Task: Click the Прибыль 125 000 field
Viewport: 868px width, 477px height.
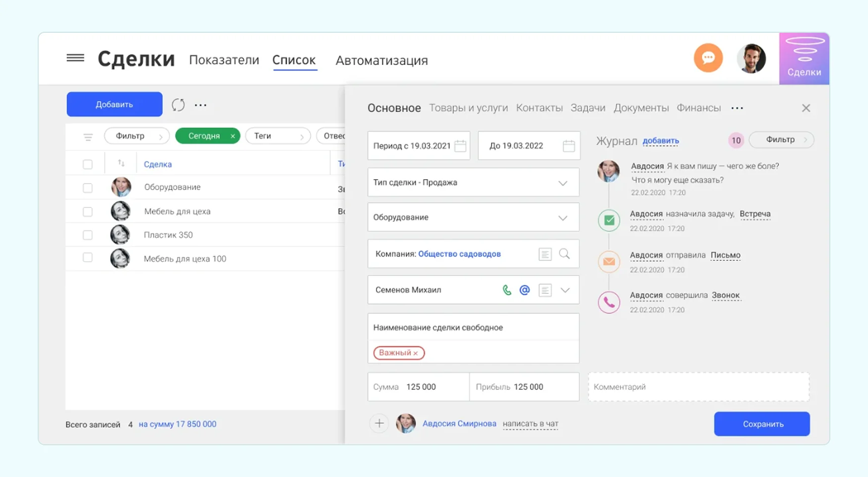Action: [524, 387]
